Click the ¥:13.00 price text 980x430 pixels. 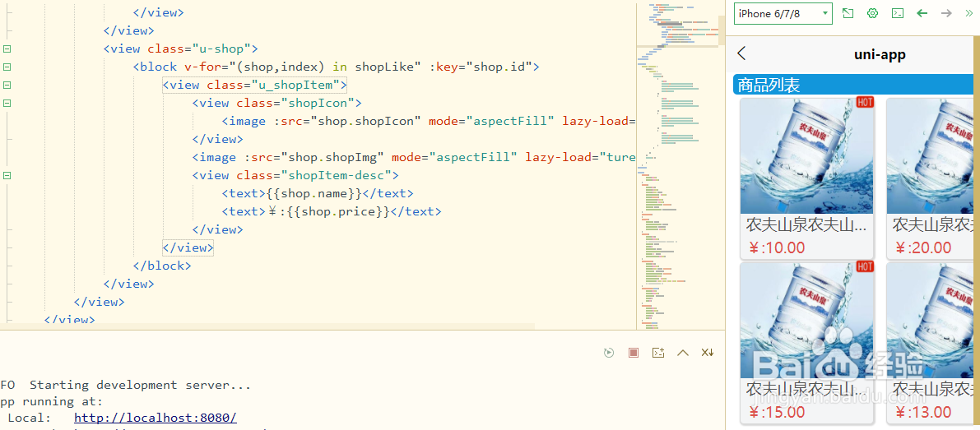click(x=923, y=413)
